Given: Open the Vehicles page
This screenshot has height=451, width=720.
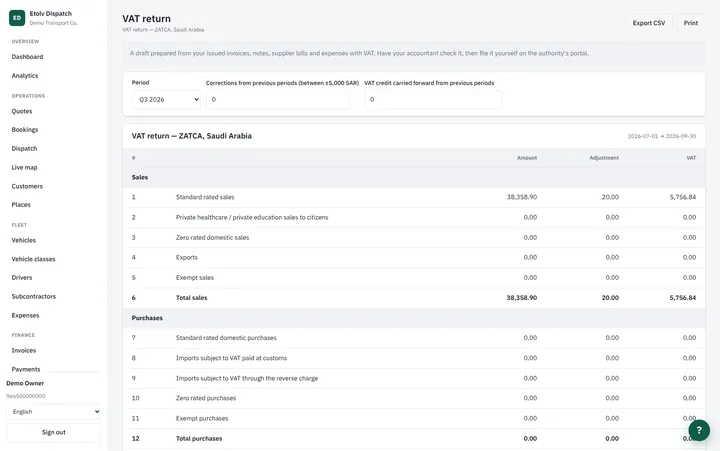Looking at the screenshot, I should 23,240.
